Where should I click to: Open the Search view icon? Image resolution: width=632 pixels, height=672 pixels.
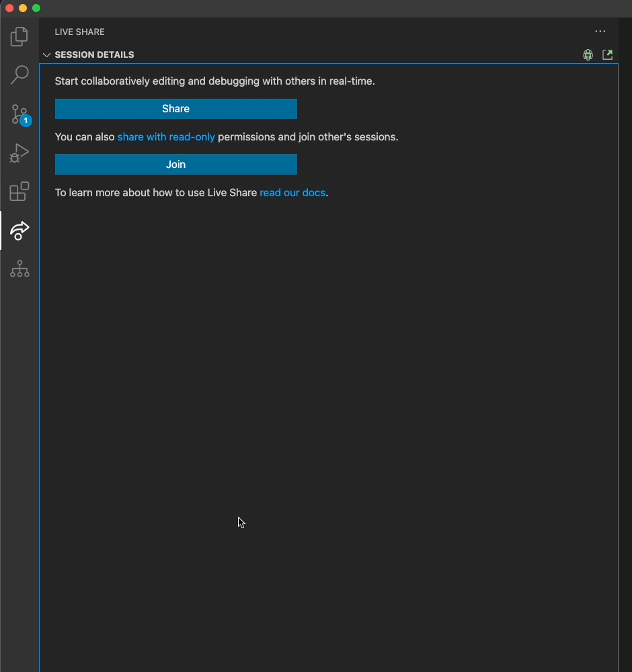click(19, 75)
